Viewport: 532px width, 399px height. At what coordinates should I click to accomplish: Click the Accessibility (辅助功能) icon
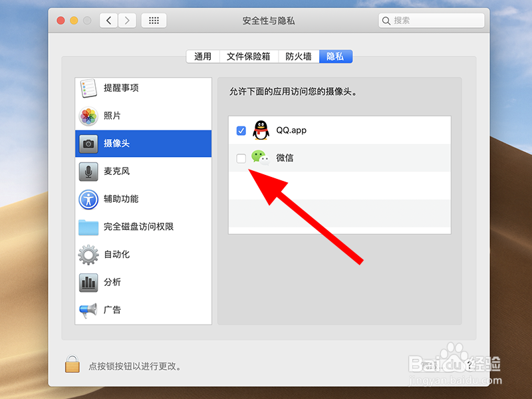pyautogui.click(x=88, y=199)
